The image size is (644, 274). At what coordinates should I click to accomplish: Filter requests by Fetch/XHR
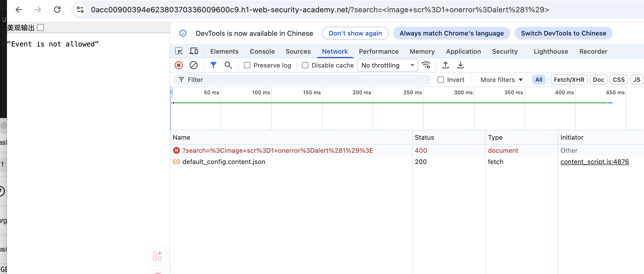pyautogui.click(x=569, y=80)
